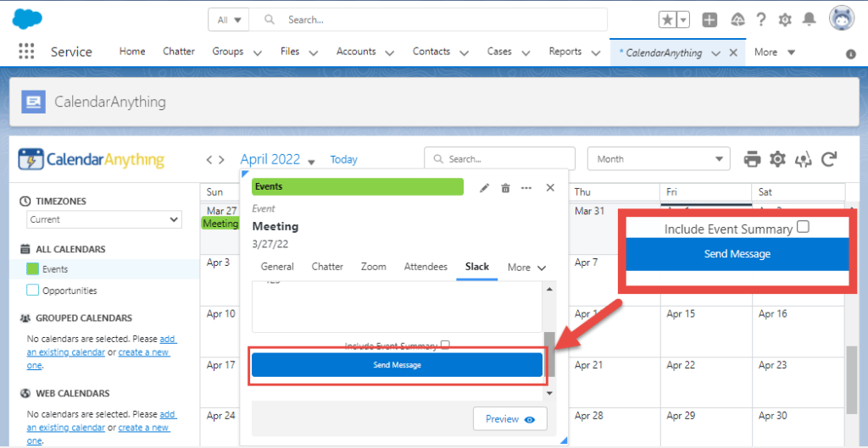Focus the global Search field
This screenshot has width=868, height=448.
428,20
